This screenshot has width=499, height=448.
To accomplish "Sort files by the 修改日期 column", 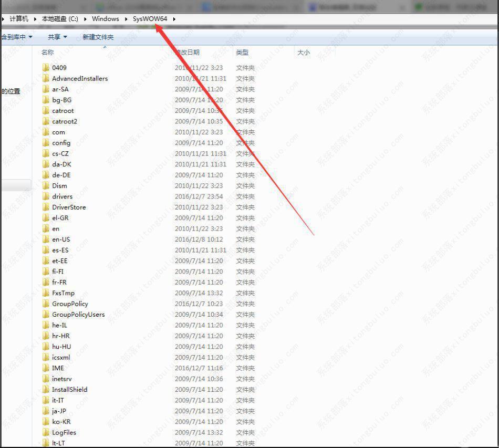I will pyautogui.click(x=189, y=52).
